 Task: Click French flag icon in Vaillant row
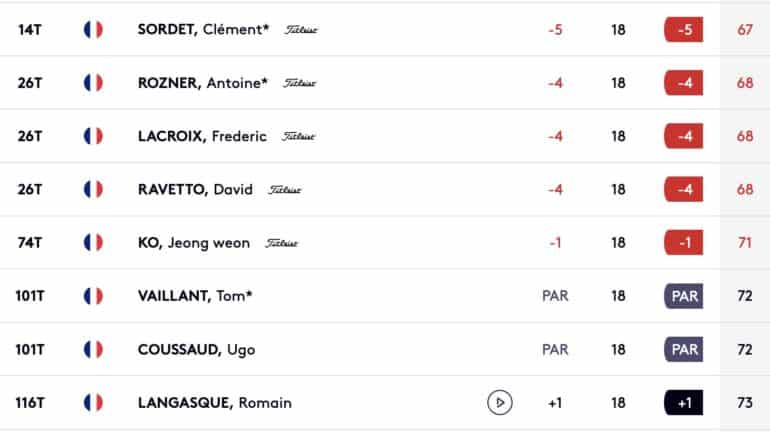coord(93,296)
